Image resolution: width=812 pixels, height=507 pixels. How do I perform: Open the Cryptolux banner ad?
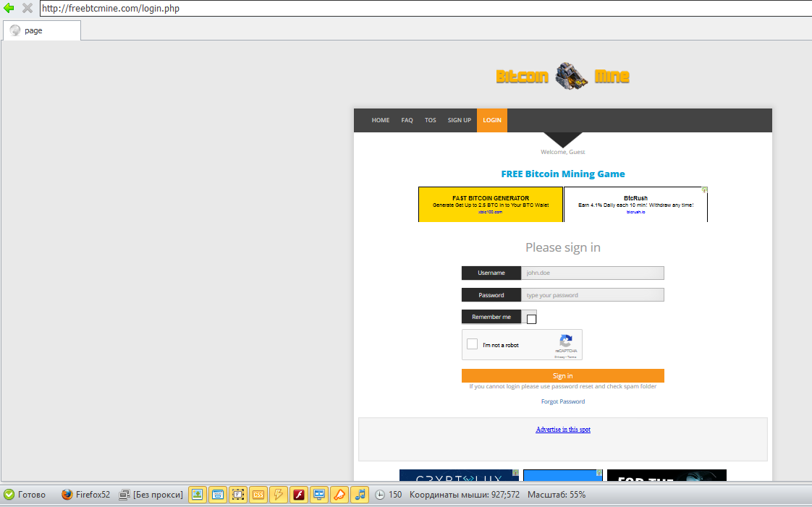point(460,475)
